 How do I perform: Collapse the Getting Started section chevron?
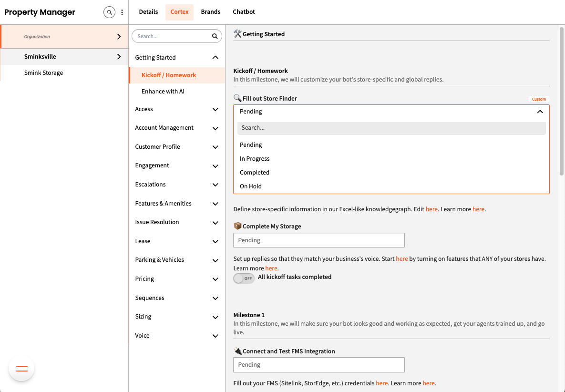(x=215, y=58)
